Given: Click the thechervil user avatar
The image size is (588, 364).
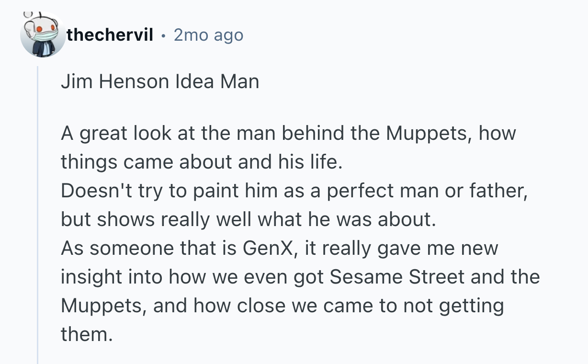Looking at the screenshot, I should pos(43,35).
